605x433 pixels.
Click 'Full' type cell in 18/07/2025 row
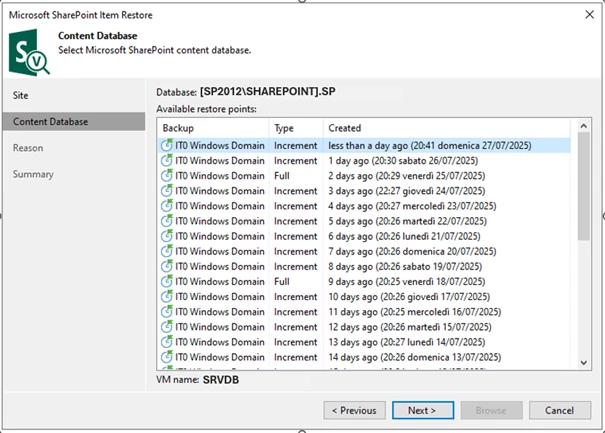tap(282, 282)
